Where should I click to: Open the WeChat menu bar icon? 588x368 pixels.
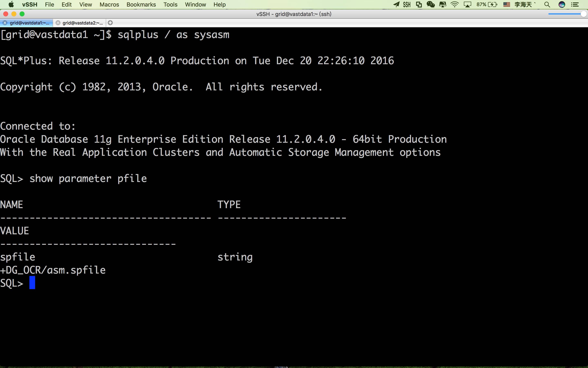coord(431,4)
